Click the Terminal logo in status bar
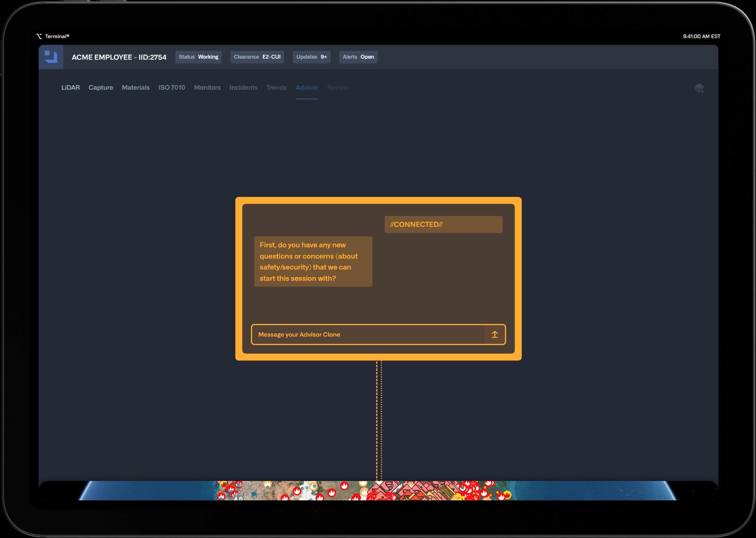The image size is (756, 538). pyautogui.click(x=39, y=36)
